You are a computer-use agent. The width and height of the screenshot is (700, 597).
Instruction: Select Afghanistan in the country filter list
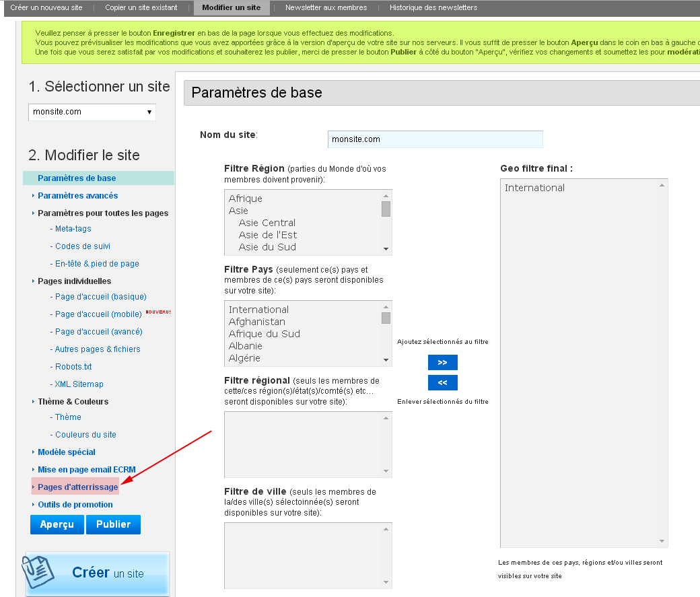[x=257, y=322]
